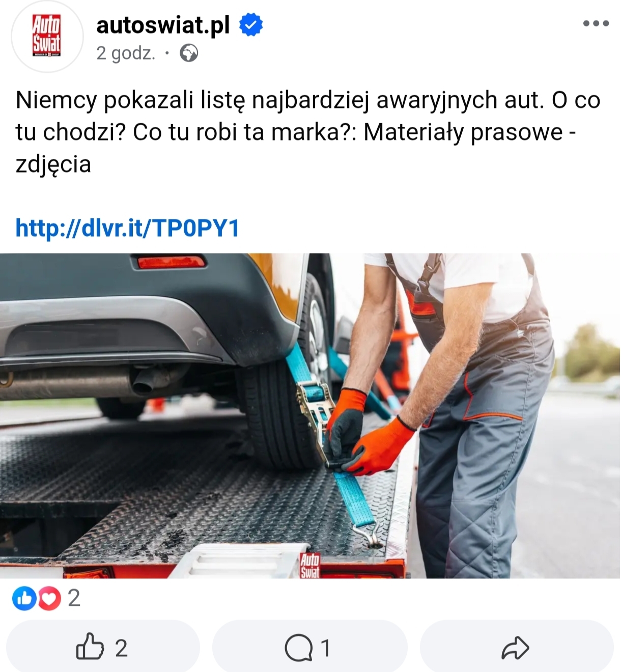Open the tow truck photo
621x672 pixels.
coord(310,415)
